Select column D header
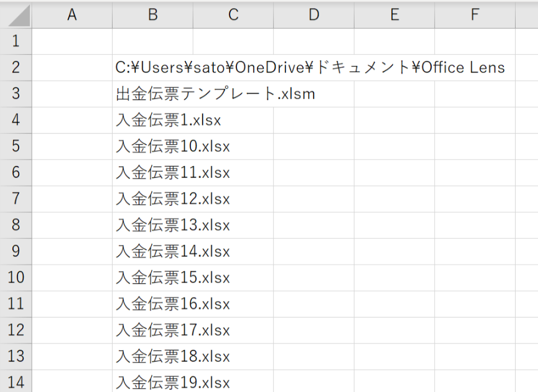The height and width of the screenshot is (392, 538). 314,15
